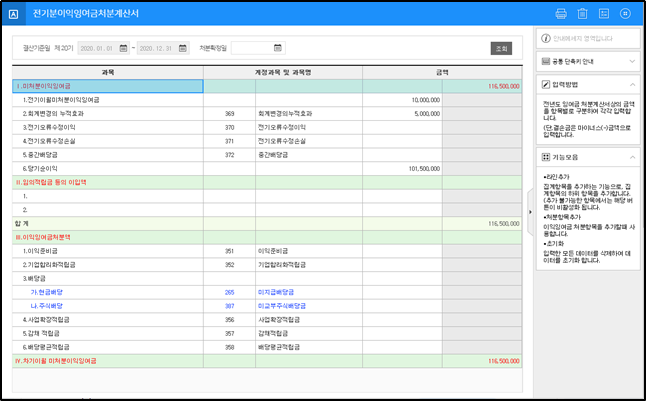Image resolution: width=646 pixels, height=401 pixels.
Task: Click account code 387 cell
Action: coord(229,306)
